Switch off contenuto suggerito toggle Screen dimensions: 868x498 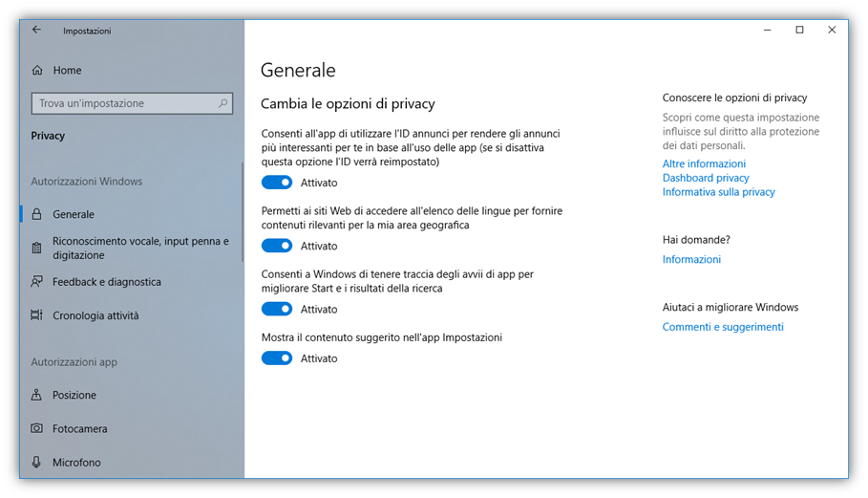pyautogui.click(x=277, y=358)
